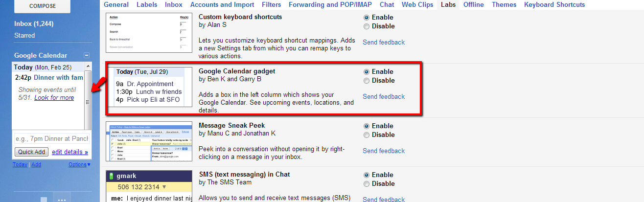The image size is (644, 202).
Task: Click the calendar gadget scrollbar handle
Action: point(88,102)
